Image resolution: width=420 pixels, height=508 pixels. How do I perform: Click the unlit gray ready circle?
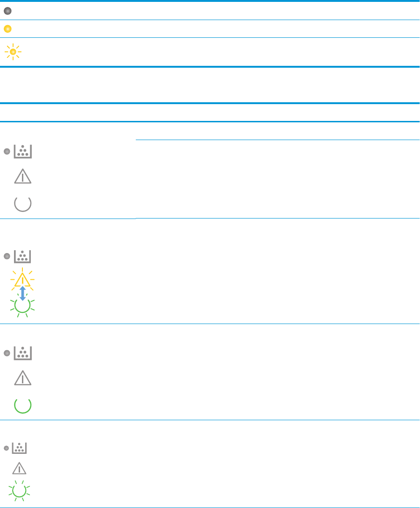23,204
